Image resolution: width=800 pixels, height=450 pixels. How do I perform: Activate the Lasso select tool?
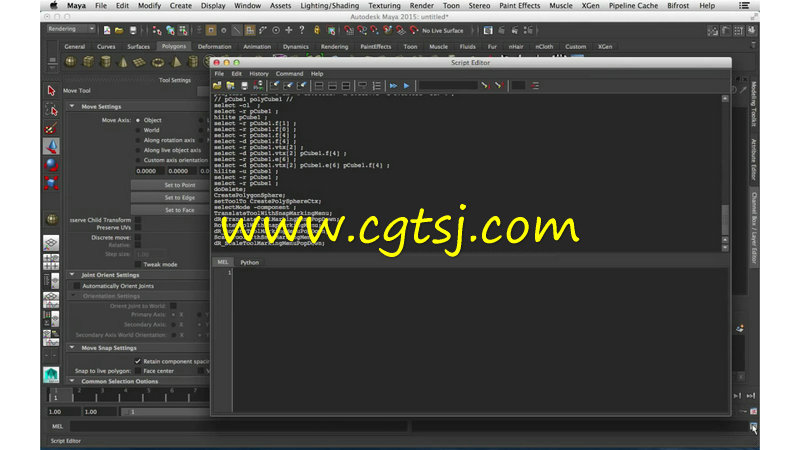51,109
